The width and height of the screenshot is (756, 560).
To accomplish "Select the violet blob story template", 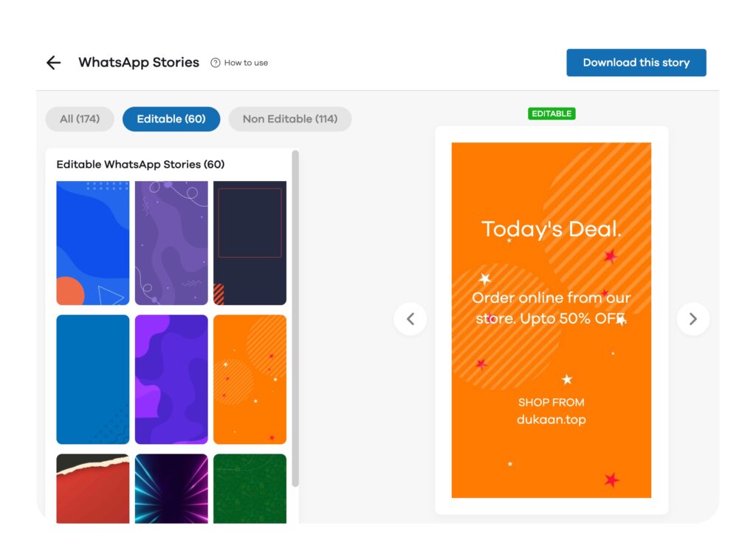I will 171,380.
